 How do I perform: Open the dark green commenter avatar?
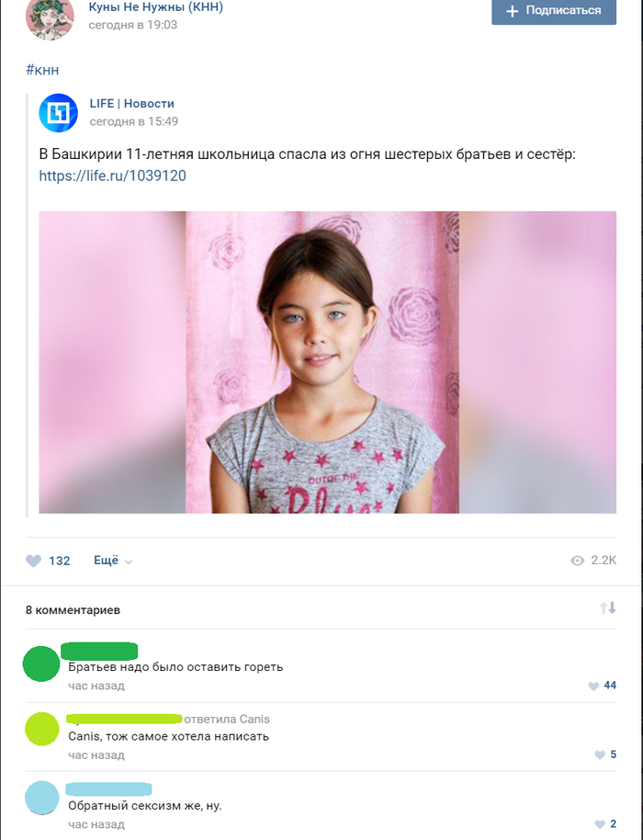pos(41,664)
